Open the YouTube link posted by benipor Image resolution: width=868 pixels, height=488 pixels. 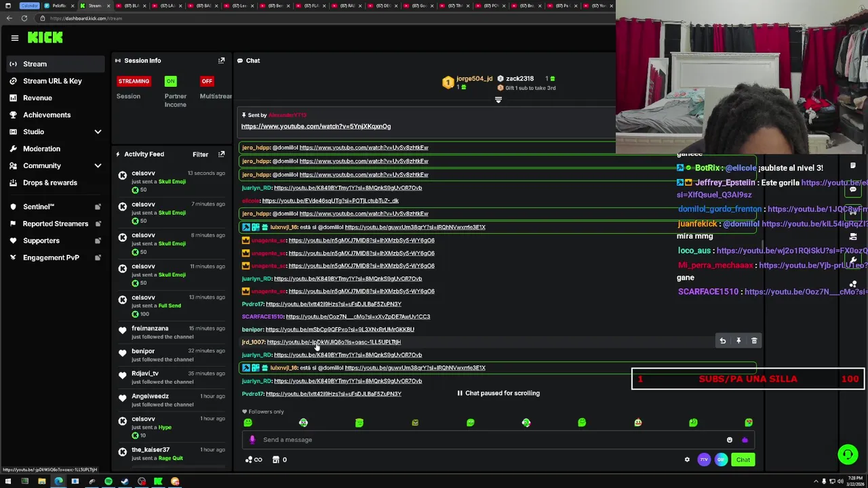point(340,329)
